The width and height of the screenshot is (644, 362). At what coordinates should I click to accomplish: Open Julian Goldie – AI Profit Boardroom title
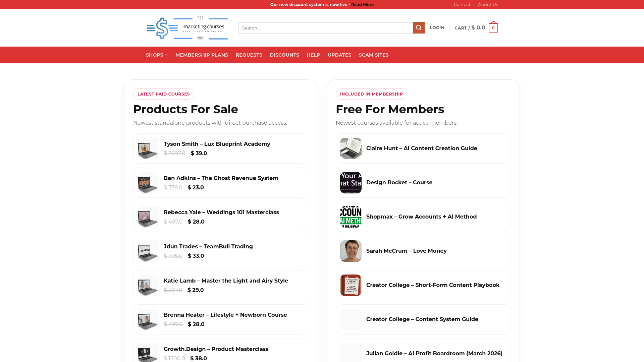(434, 353)
